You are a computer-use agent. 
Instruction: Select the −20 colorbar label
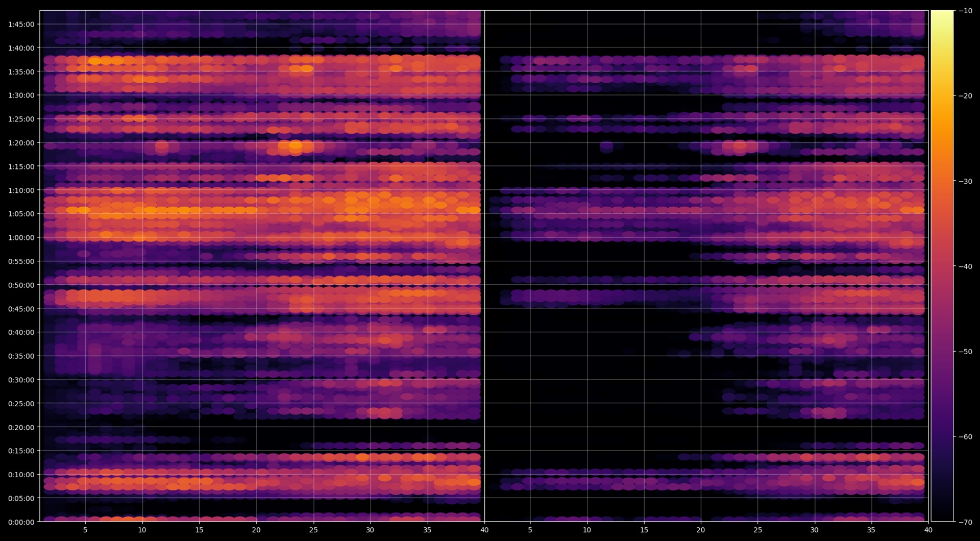click(x=965, y=96)
